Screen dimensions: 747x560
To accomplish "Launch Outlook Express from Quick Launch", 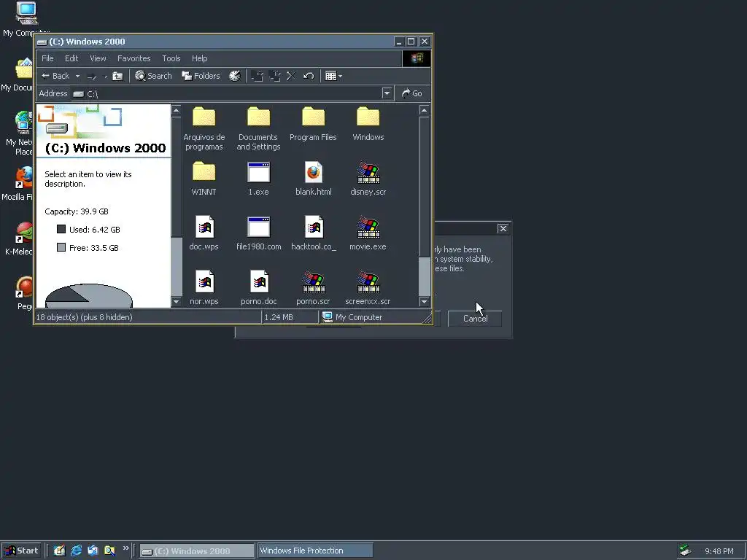I will pyautogui.click(x=93, y=551).
